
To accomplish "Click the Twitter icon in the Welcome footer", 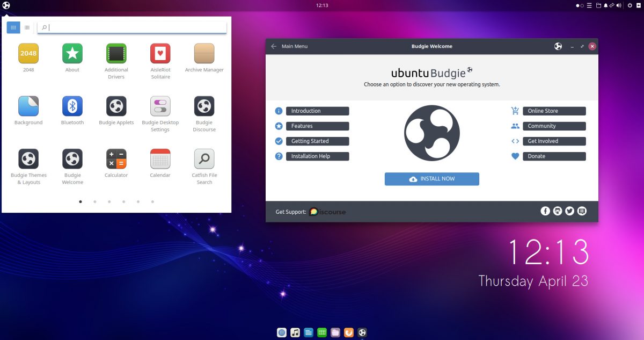I will [x=569, y=211].
